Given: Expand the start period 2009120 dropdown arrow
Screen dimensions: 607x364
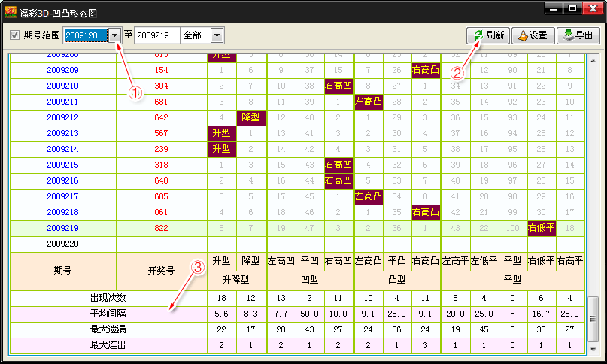Looking at the screenshot, I should [114, 35].
